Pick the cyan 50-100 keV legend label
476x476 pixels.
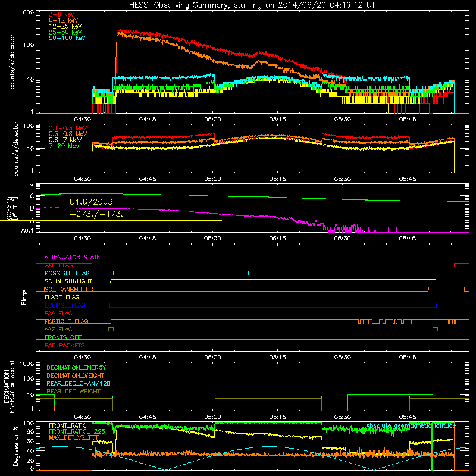[67, 38]
